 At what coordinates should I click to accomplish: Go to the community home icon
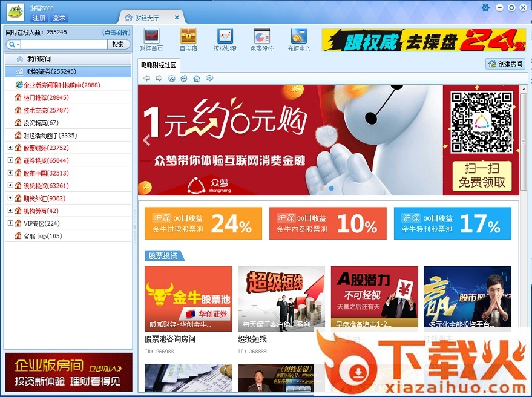[197, 79]
